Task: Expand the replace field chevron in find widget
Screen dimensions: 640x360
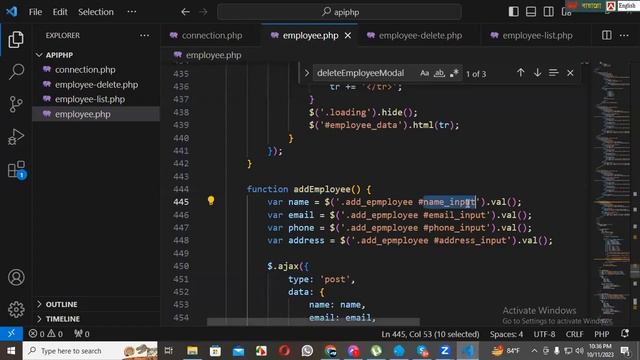Action: [307, 73]
